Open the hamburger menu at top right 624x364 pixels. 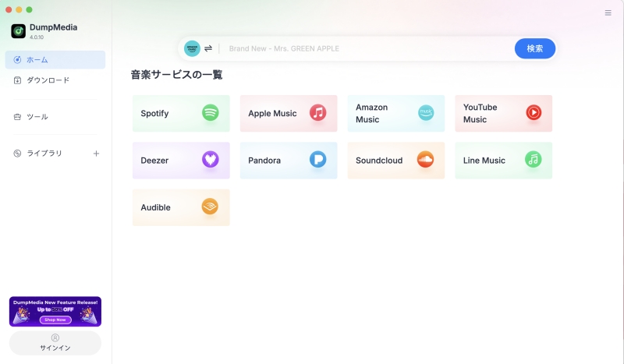pyautogui.click(x=608, y=12)
